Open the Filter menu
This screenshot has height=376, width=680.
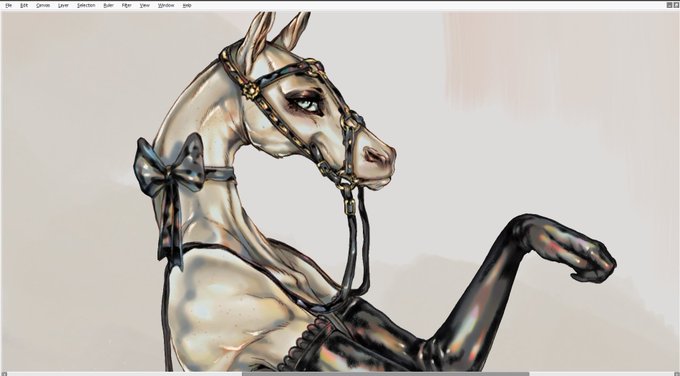(x=127, y=5)
